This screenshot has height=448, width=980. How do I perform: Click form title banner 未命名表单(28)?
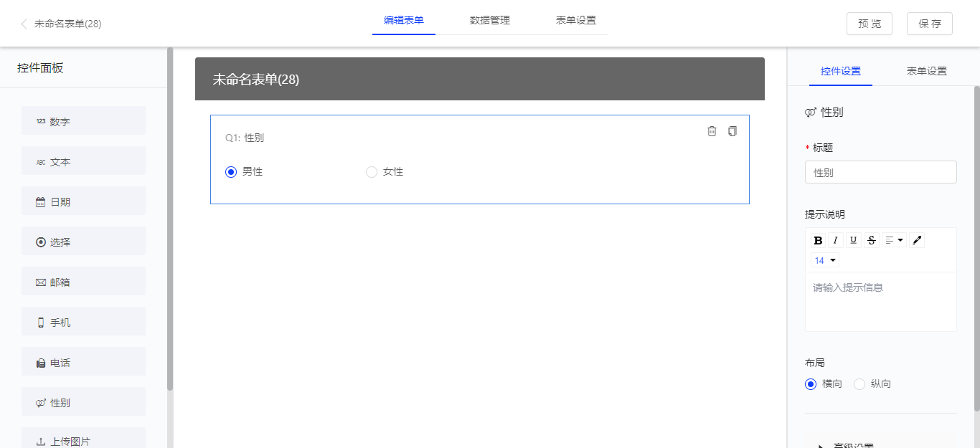click(x=480, y=79)
